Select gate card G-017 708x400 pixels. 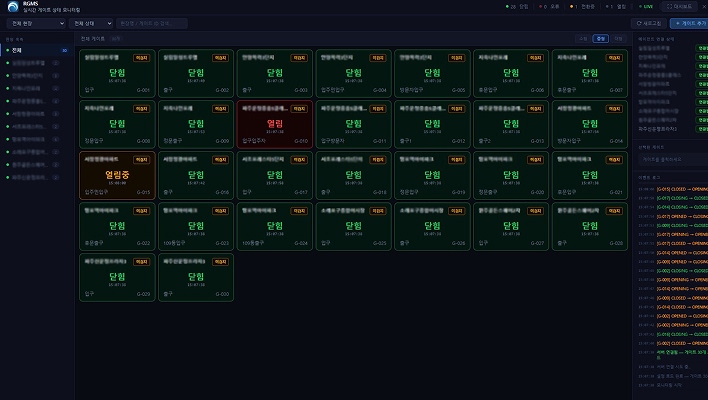click(x=275, y=176)
